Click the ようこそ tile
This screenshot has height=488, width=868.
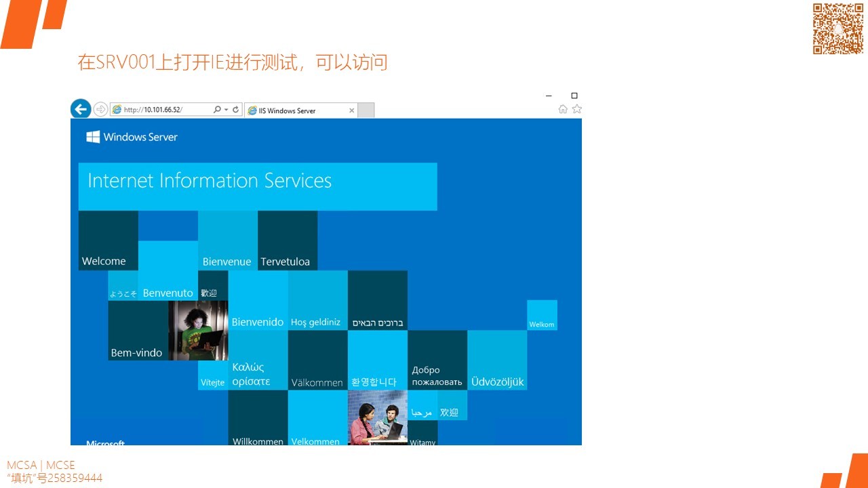(123, 285)
